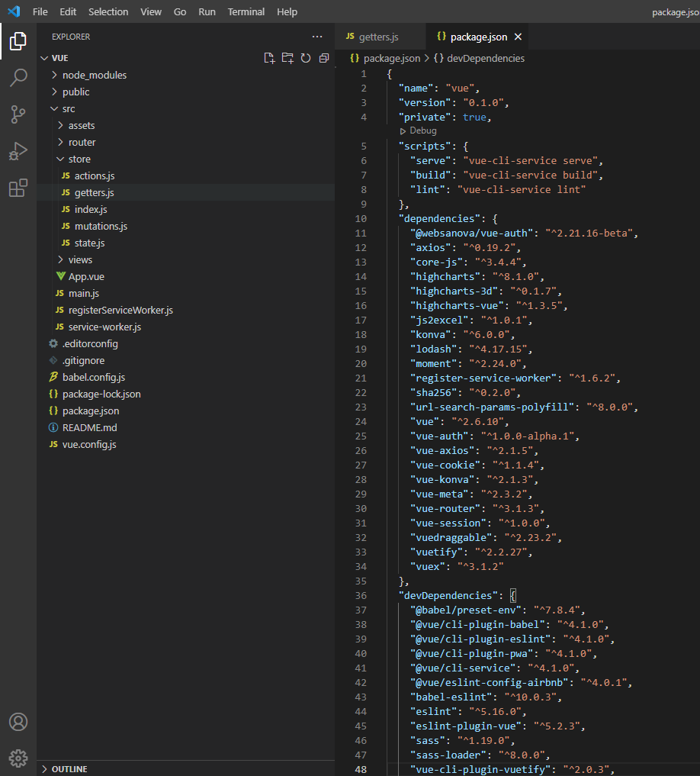Open the Source Control view
This screenshot has width=700, height=776.
[x=18, y=114]
